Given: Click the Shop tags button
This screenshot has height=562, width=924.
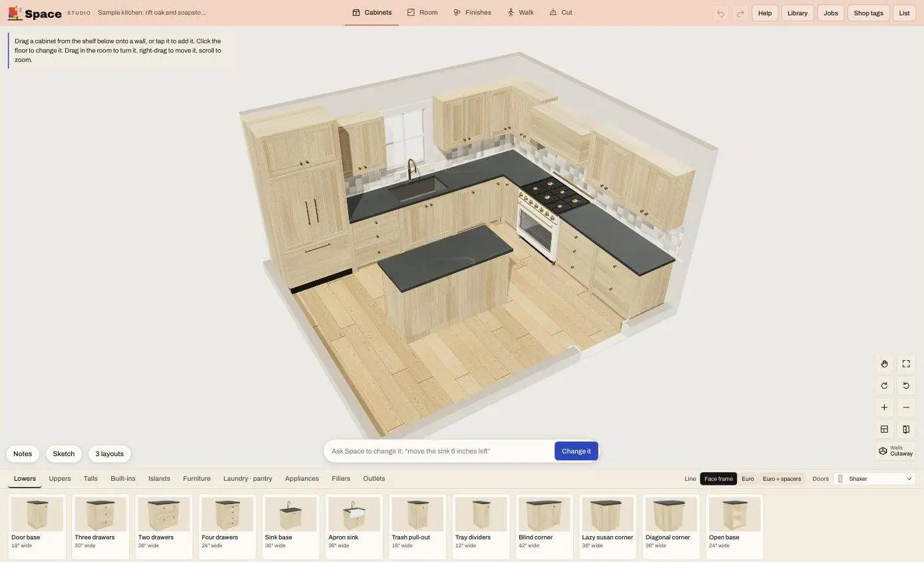Looking at the screenshot, I should click(868, 13).
